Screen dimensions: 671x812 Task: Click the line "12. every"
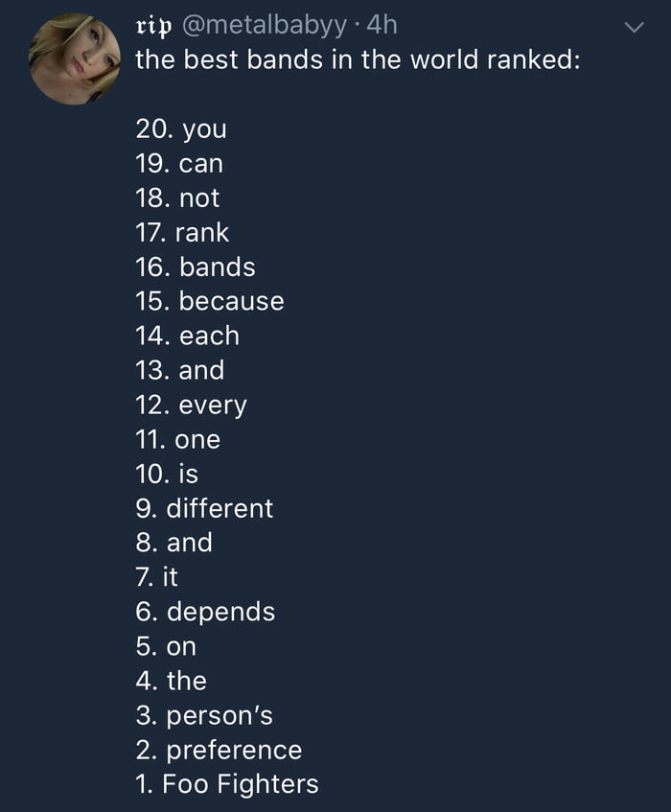(x=191, y=405)
